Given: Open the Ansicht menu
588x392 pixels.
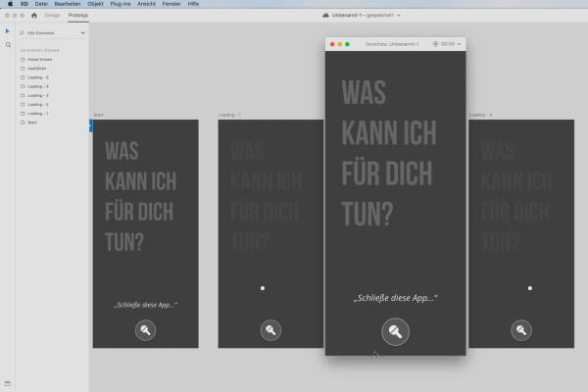Looking at the screenshot, I should point(146,4).
